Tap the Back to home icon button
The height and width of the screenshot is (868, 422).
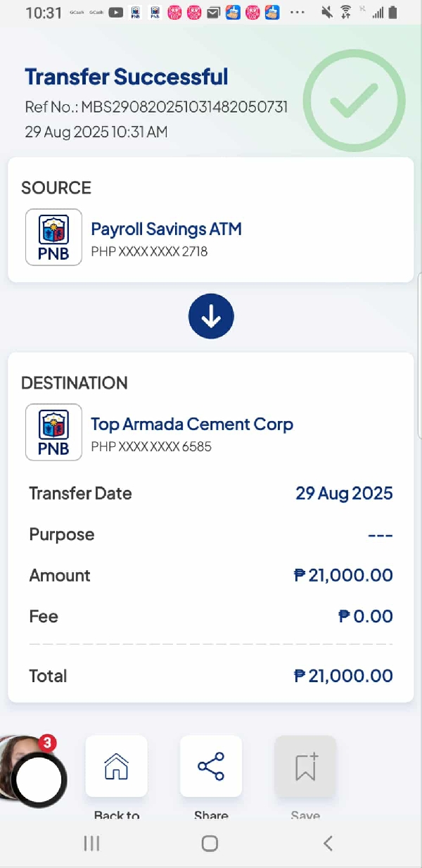pos(116,766)
